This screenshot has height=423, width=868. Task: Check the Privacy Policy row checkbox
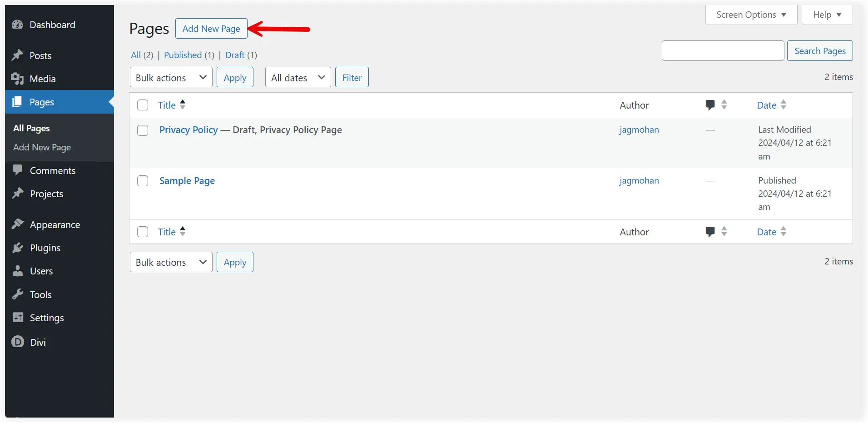143,130
